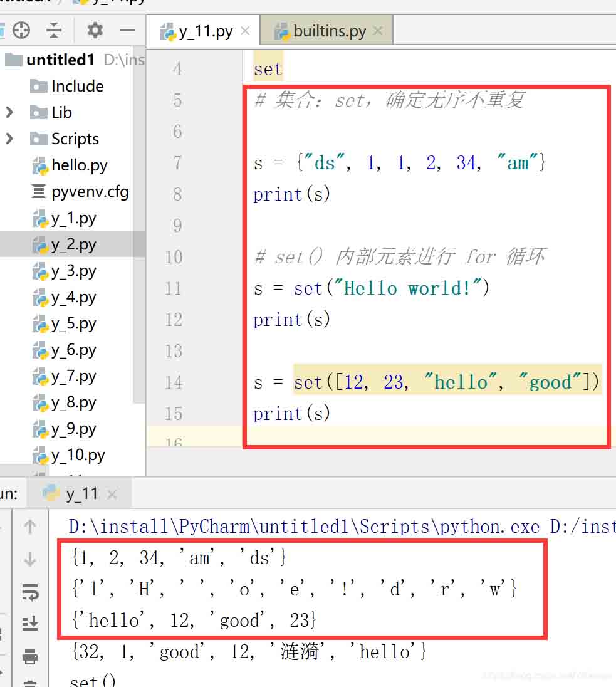Click the print icon in run toolbar

tap(30, 656)
